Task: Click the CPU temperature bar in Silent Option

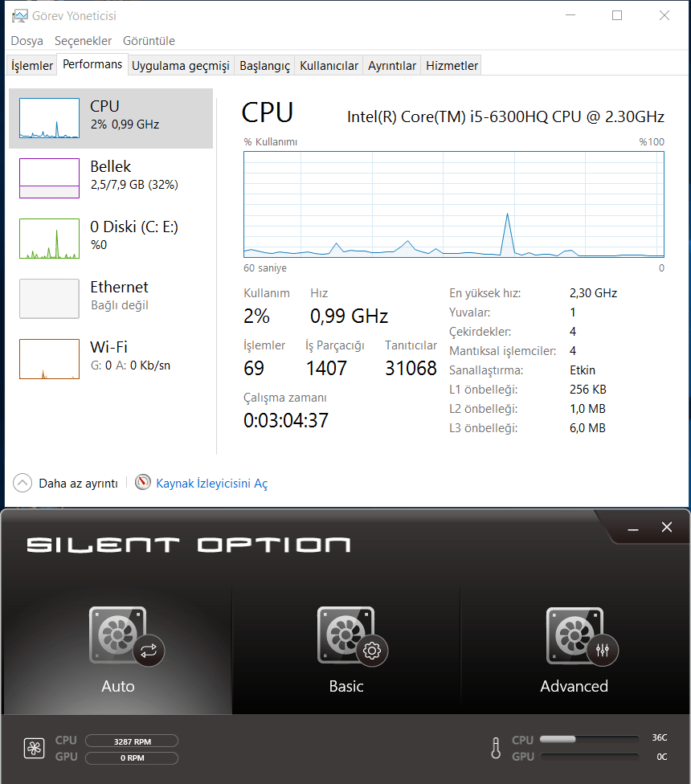Action: (590, 739)
